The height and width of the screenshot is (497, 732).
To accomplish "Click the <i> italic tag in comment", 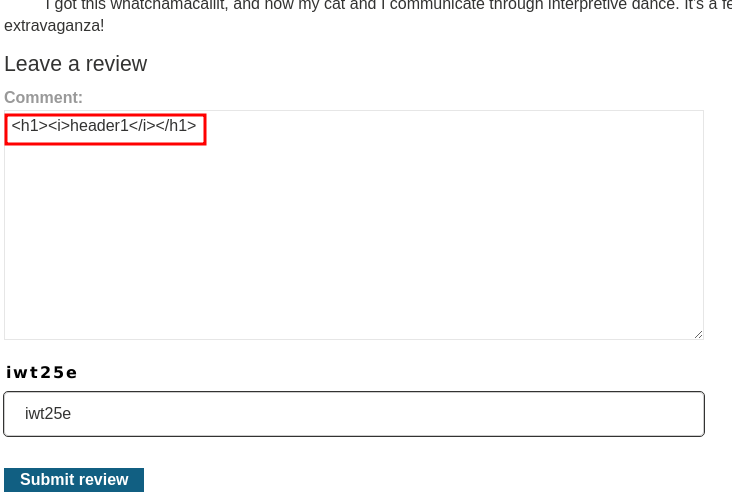I will tap(59, 126).
